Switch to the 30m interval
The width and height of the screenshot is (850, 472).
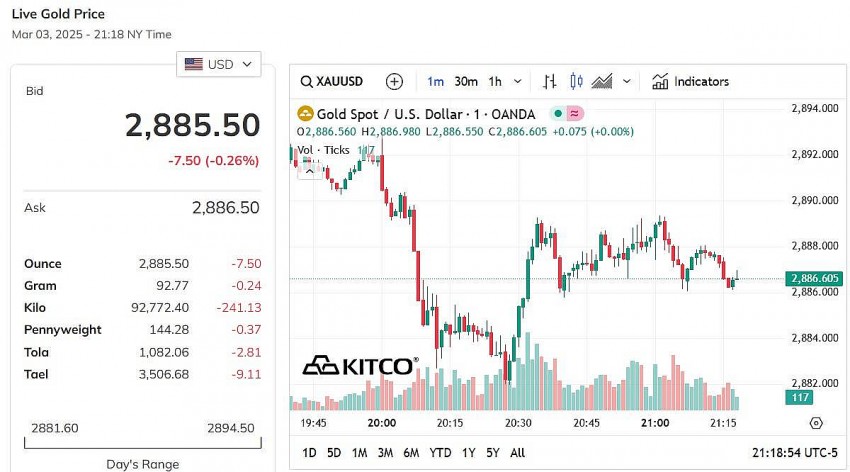pos(466,82)
